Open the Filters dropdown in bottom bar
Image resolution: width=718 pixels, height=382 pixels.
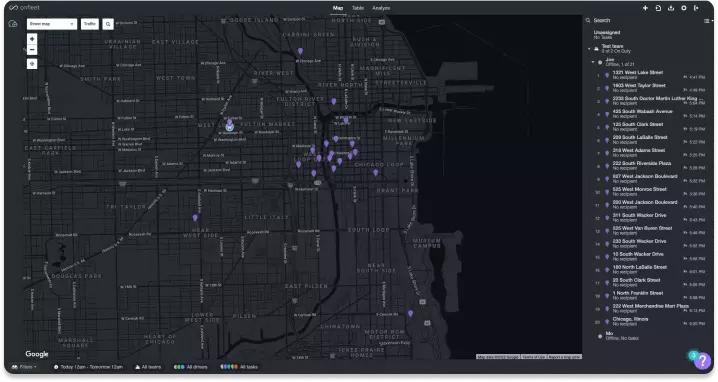click(x=24, y=367)
